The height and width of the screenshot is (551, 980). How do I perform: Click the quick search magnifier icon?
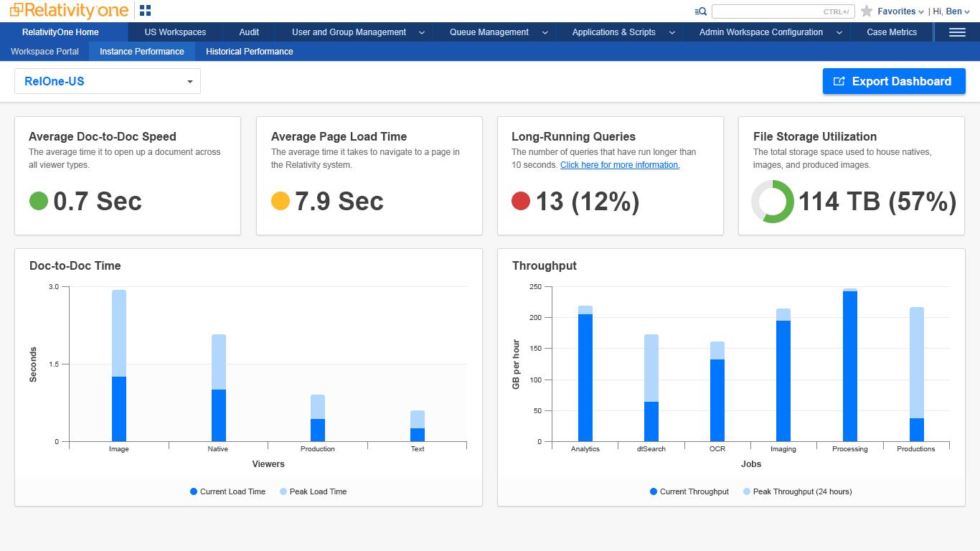coord(701,11)
